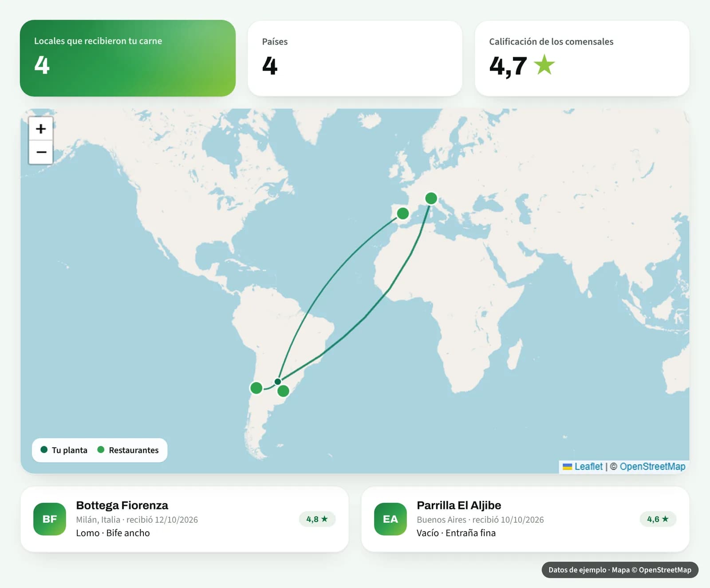Select the restaurant marker in Chile
Viewport: 710px width, 588px height.
(x=256, y=388)
